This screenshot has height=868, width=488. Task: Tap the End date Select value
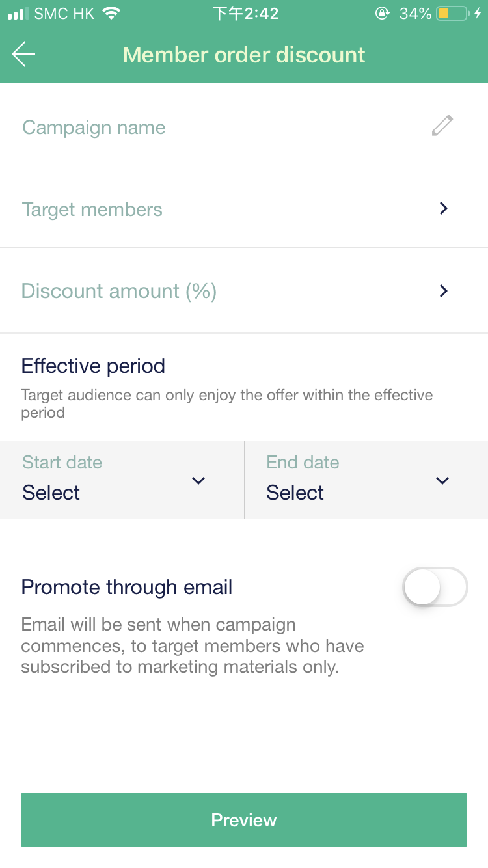pyautogui.click(x=295, y=493)
